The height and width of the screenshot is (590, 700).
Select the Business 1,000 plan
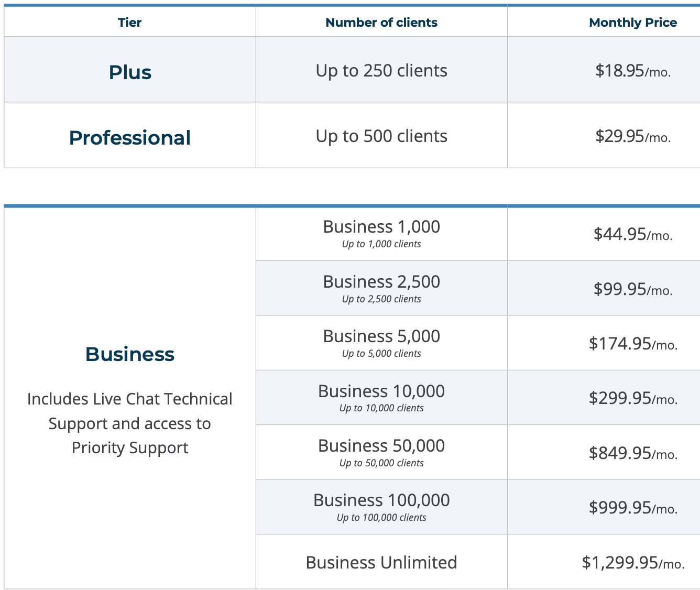point(381,233)
